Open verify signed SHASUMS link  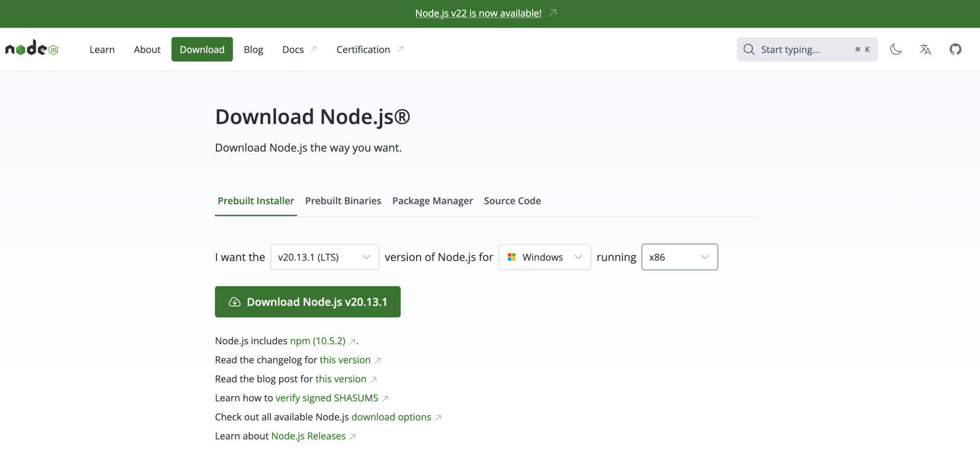327,398
